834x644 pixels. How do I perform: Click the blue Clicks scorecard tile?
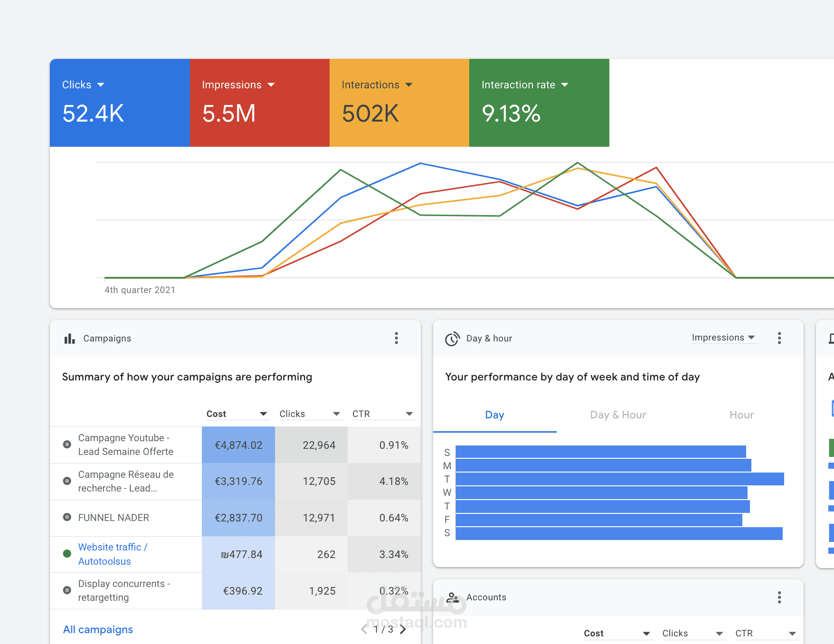pos(120,103)
